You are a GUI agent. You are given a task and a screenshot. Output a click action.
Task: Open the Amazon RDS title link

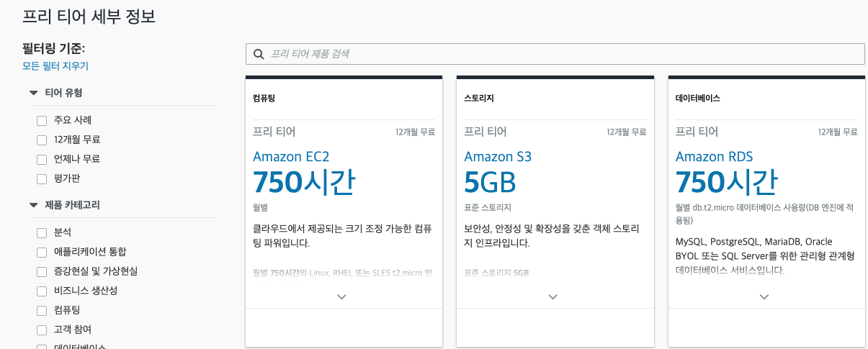715,156
